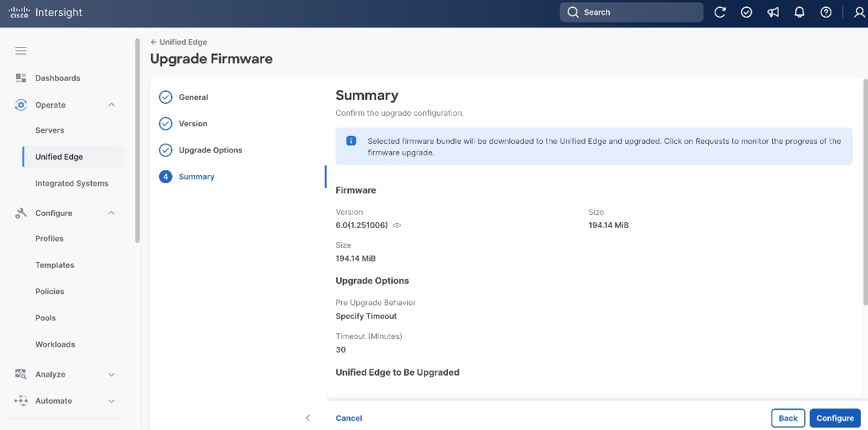The width and height of the screenshot is (868, 430).
Task: Click the Back button
Action: 787,418
